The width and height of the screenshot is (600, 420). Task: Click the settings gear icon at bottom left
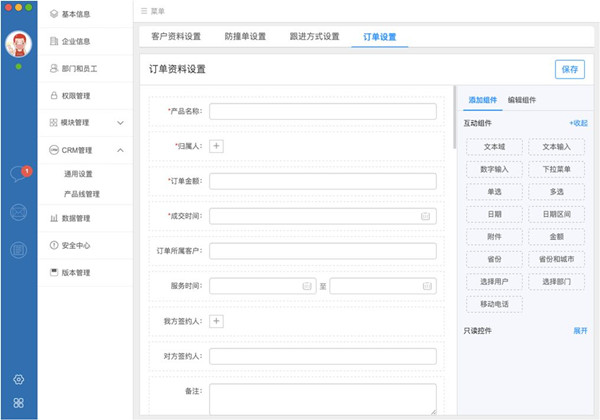click(x=18, y=380)
